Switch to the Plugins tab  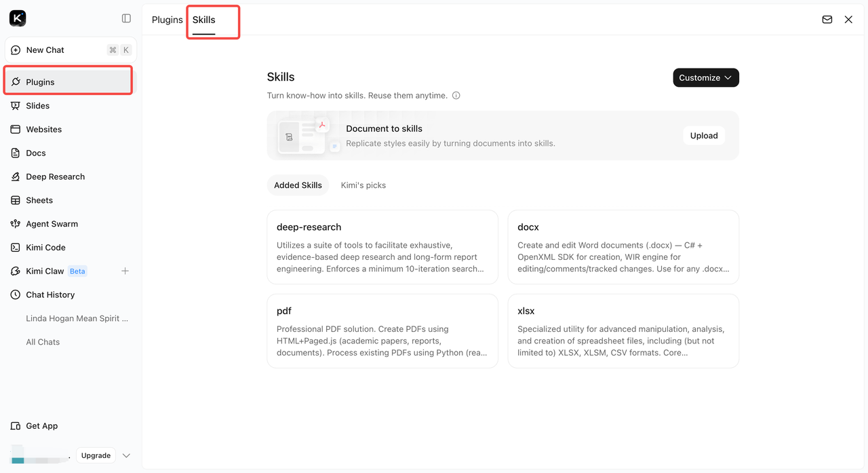point(167,20)
